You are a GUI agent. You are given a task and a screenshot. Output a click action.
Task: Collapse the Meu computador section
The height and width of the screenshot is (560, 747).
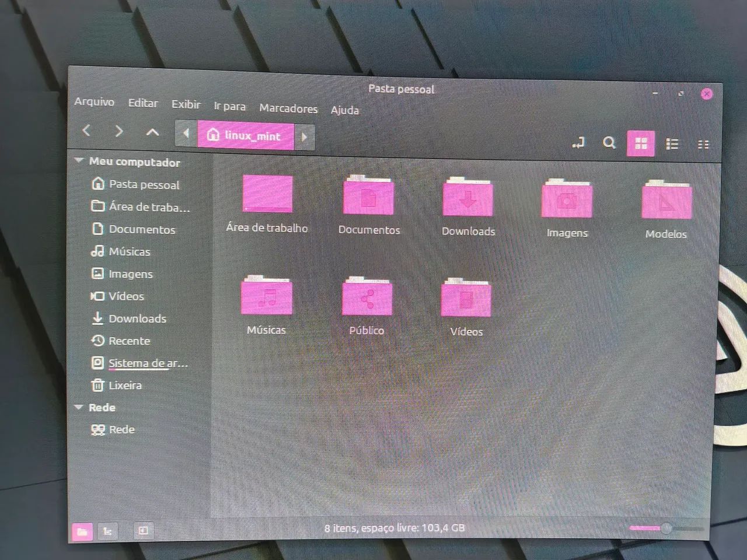(x=79, y=160)
